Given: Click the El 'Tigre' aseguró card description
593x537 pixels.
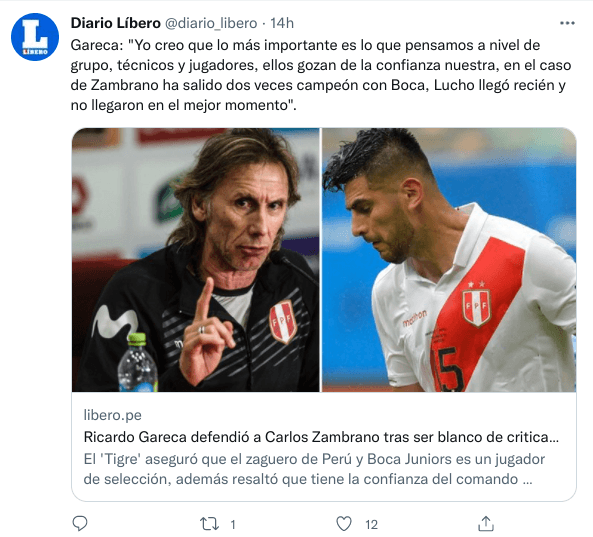Looking at the screenshot, I should click(x=314, y=469).
